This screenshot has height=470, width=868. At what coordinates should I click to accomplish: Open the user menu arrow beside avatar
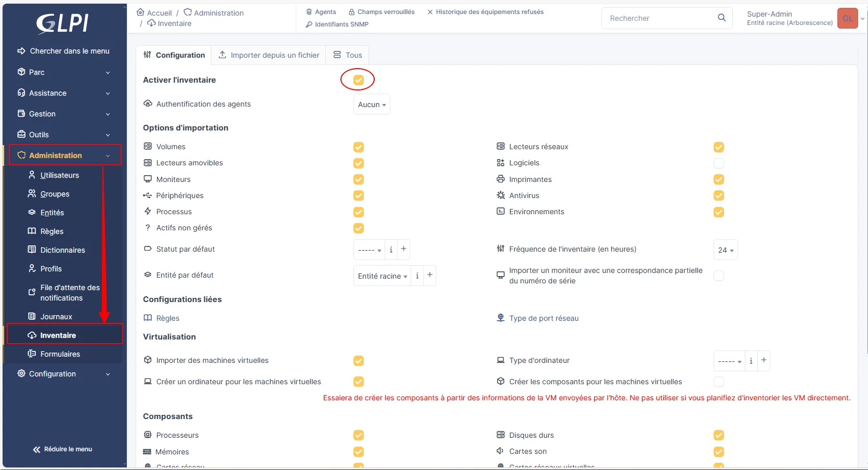[x=863, y=18]
